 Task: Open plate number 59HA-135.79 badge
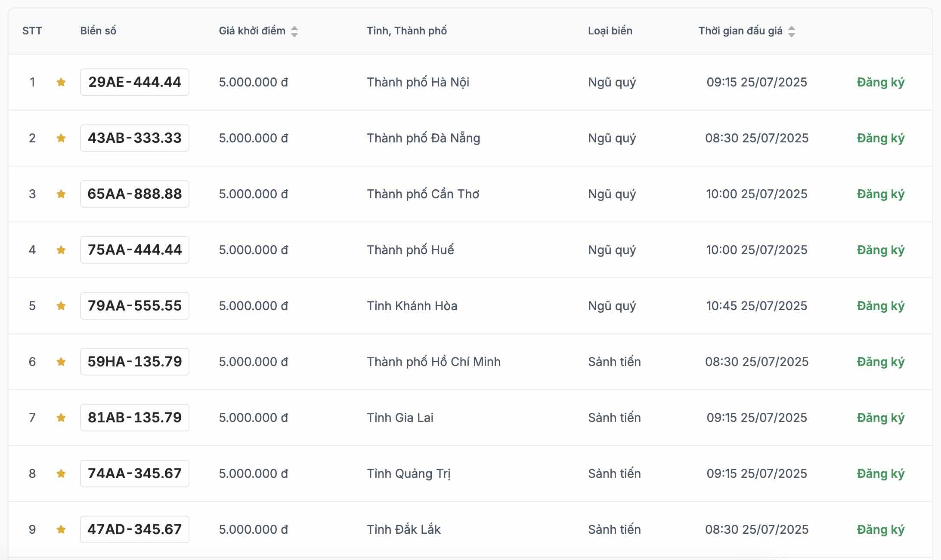pyautogui.click(x=135, y=362)
